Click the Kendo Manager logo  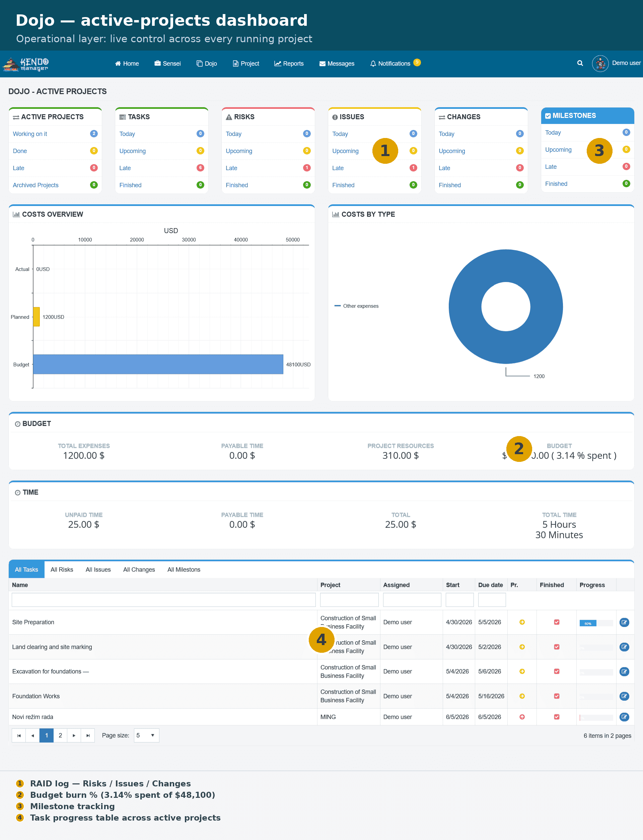(x=26, y=64)
